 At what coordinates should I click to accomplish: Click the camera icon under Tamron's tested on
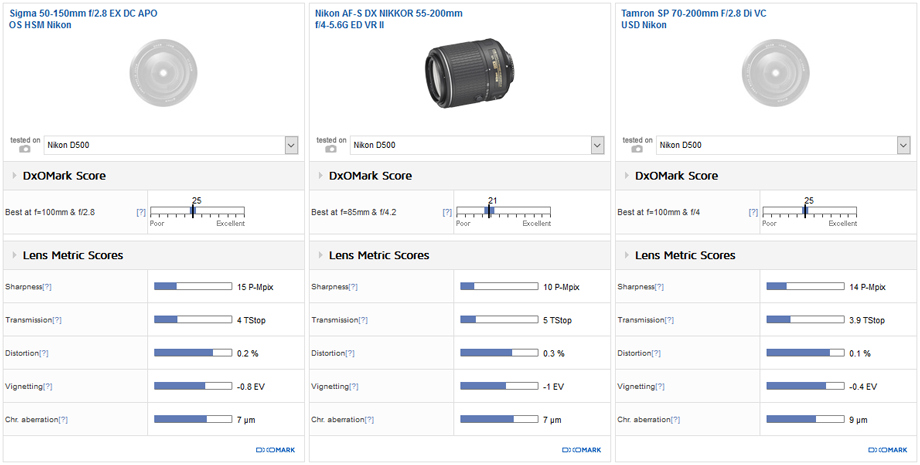[637, 149]
